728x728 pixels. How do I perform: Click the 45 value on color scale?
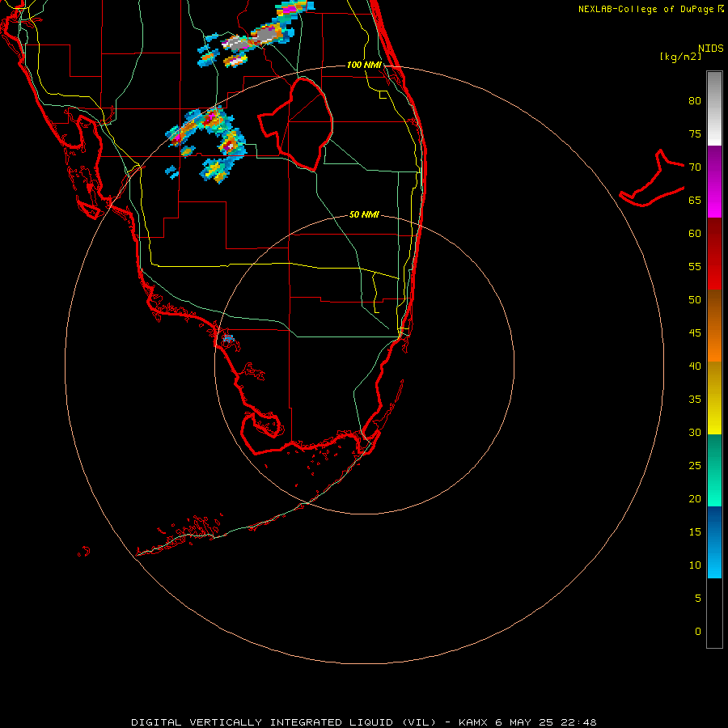695,333
